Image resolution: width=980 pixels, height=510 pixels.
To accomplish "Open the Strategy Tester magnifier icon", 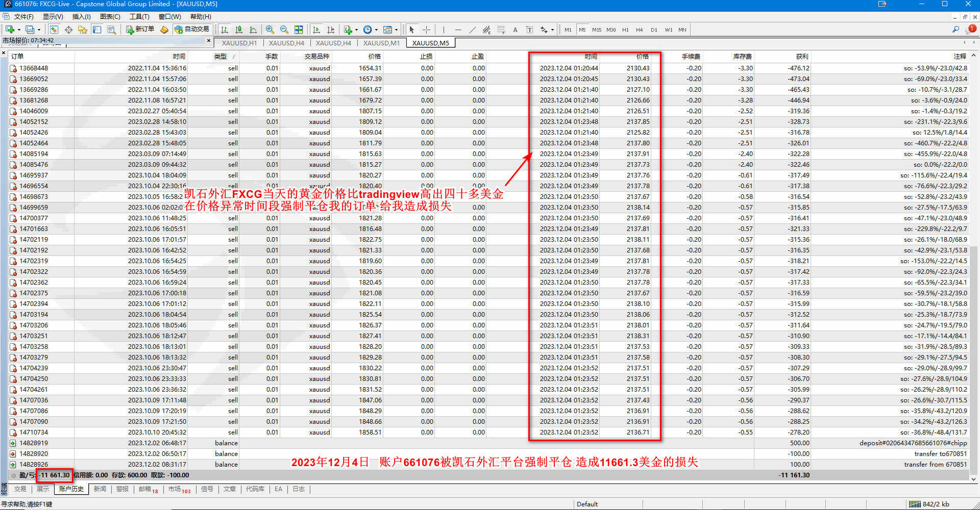I will [111, 30].
